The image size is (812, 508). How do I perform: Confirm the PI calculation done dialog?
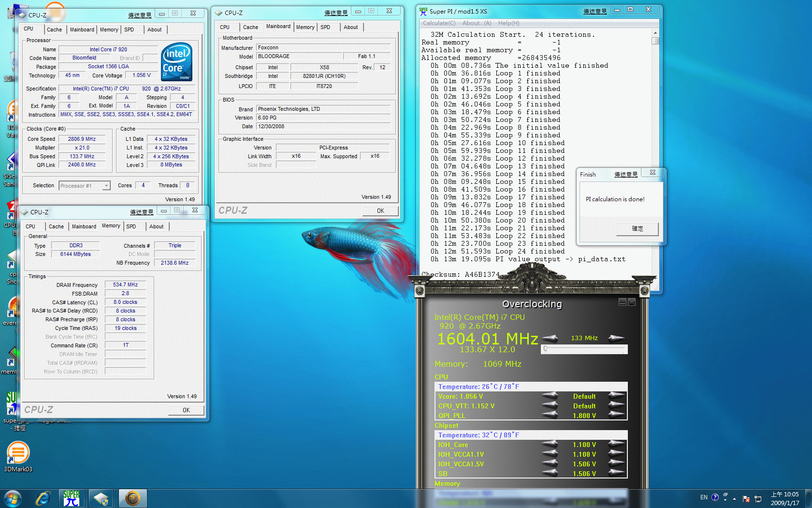pos(637,228)
